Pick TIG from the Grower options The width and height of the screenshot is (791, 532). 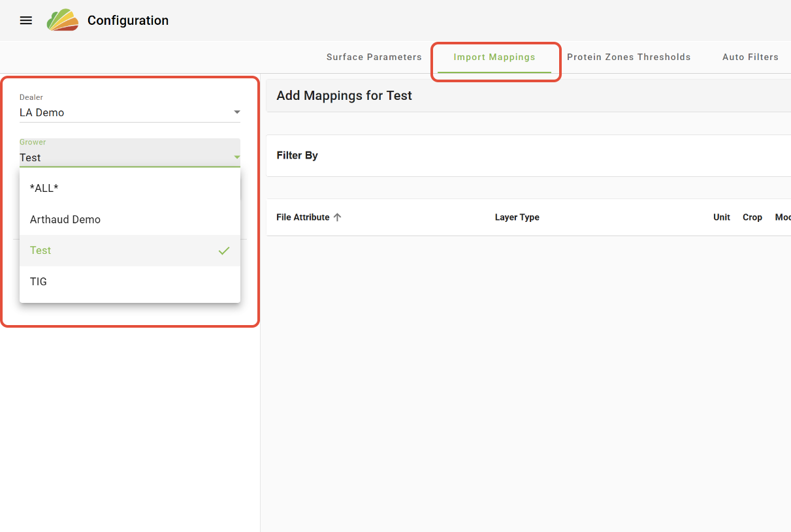(x=39, y=281)
